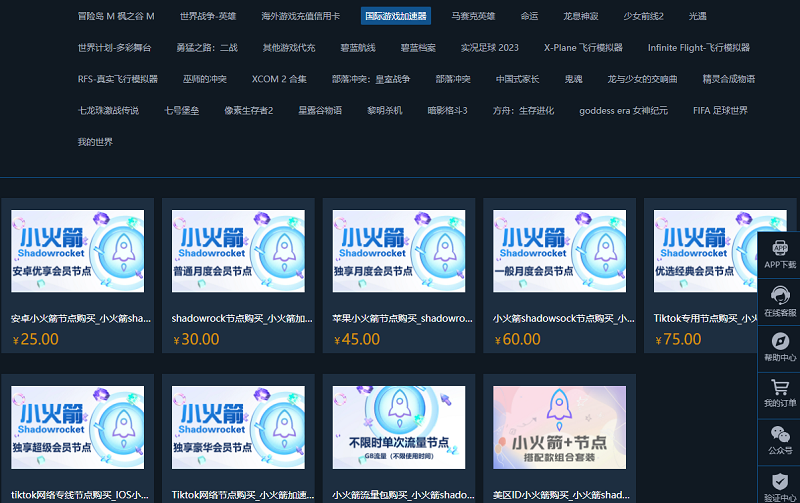Choose XCOM 2 合集 category
The width and height of the screenshot is (800, 503).
tap(279, 79)
